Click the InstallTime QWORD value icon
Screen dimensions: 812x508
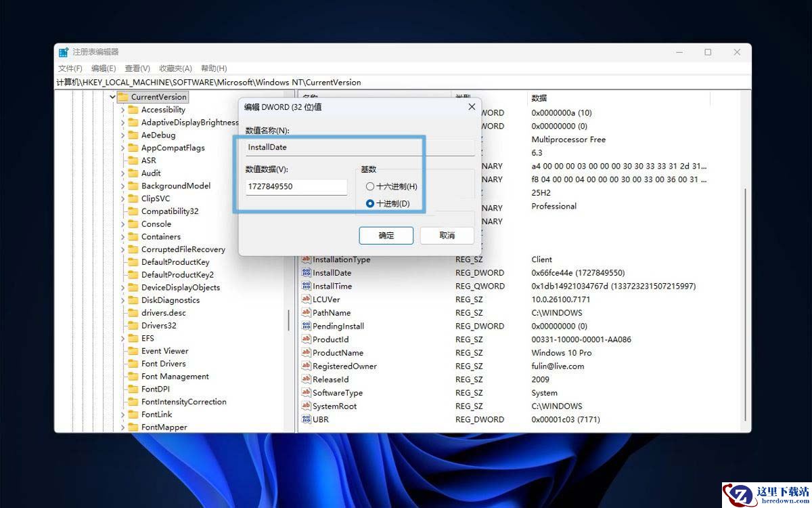point(306,287)
